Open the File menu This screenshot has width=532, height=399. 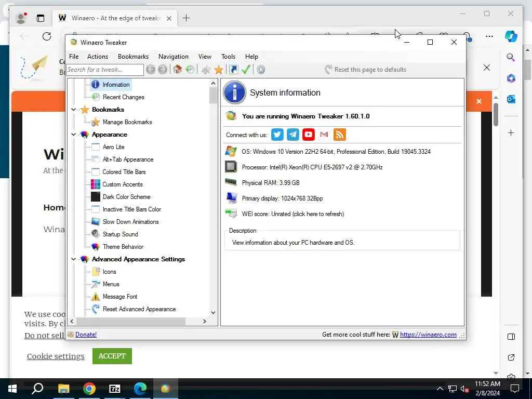(x=74, y=57)
